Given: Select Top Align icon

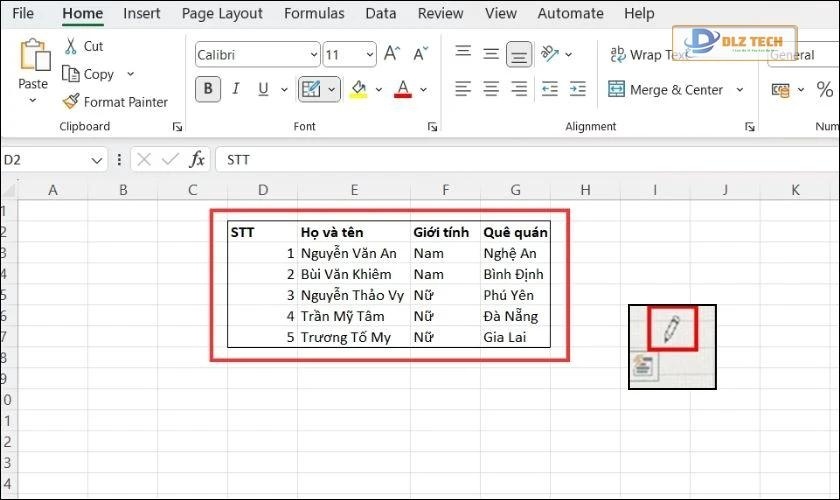Looking at the screenshot, I should pyautogui.click(x=463, y=52).
